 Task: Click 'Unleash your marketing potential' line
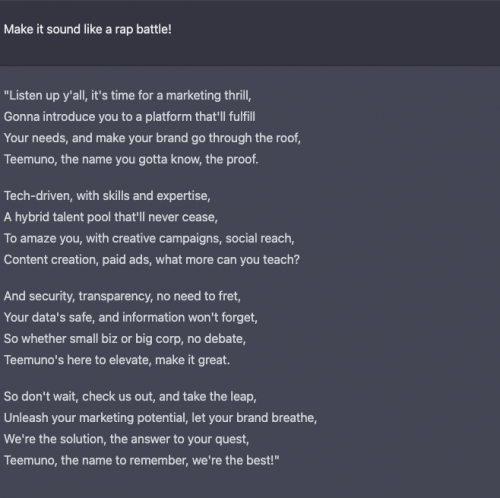tap(160, 418)
